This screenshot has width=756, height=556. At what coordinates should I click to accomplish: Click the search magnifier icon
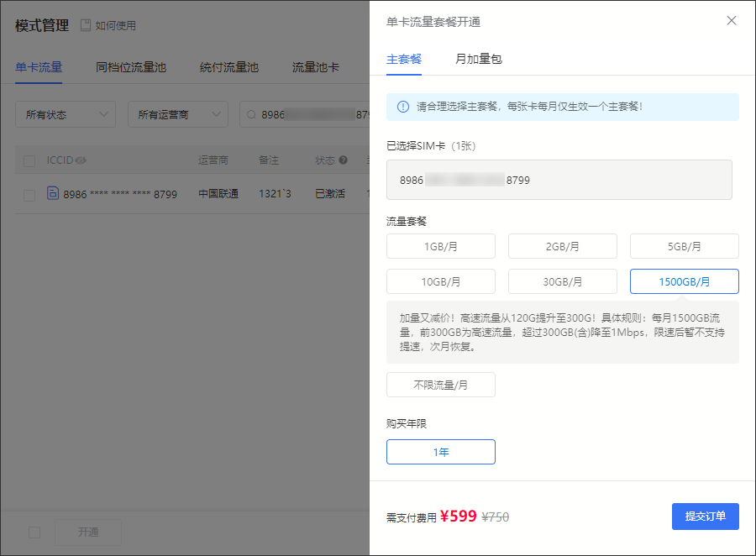(251, 114)
